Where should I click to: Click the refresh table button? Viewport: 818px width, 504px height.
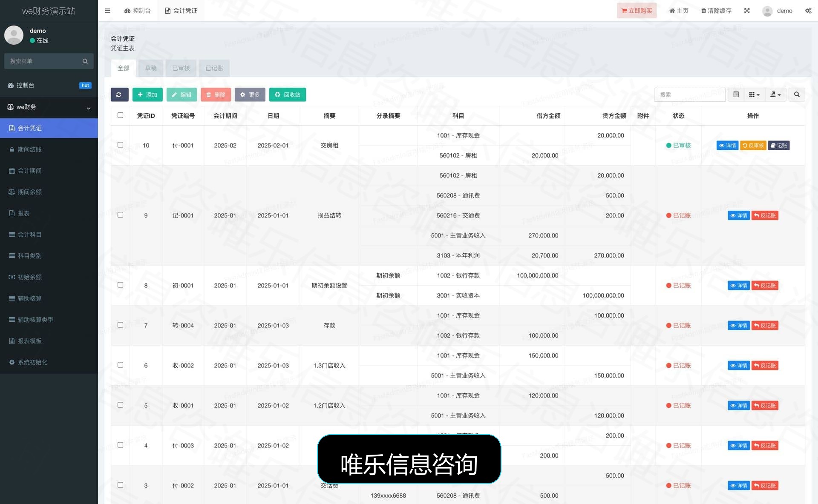[x=119, y=94]
